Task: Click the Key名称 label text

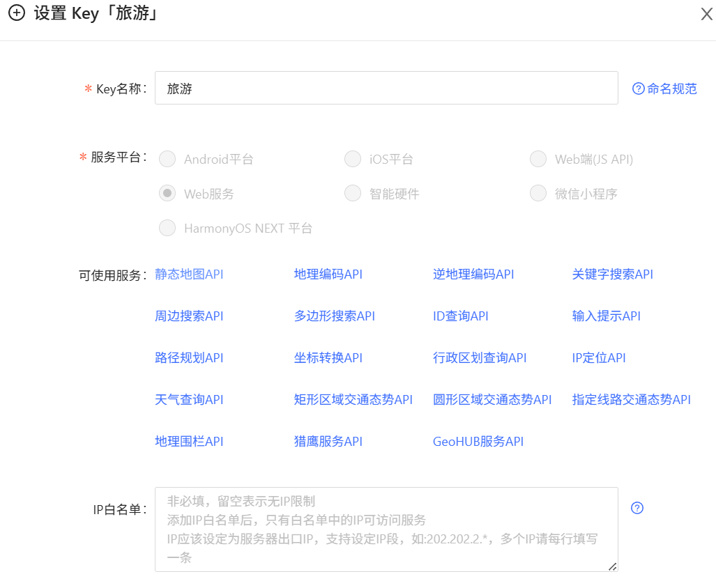Action: tap(121, 89)
